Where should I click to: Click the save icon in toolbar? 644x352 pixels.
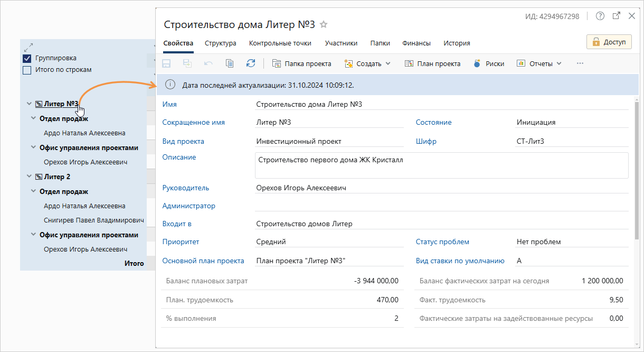pos(166,63)
